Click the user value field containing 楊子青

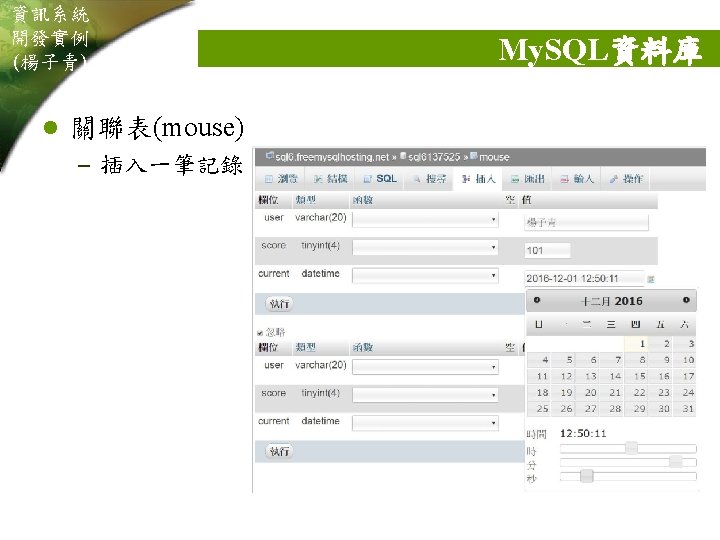(x=586, y=223)
